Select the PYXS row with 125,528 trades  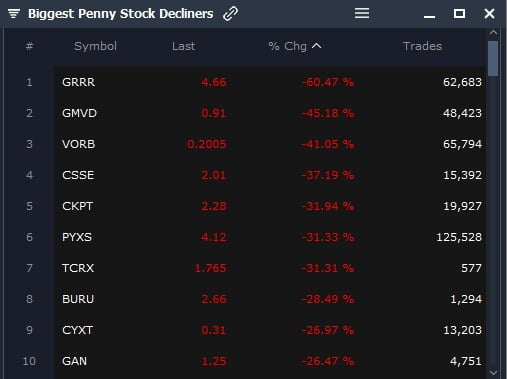click(270, 237)
